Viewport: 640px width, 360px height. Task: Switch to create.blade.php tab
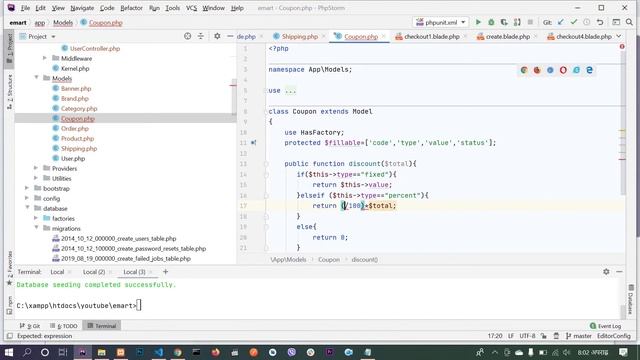point(507,36)
